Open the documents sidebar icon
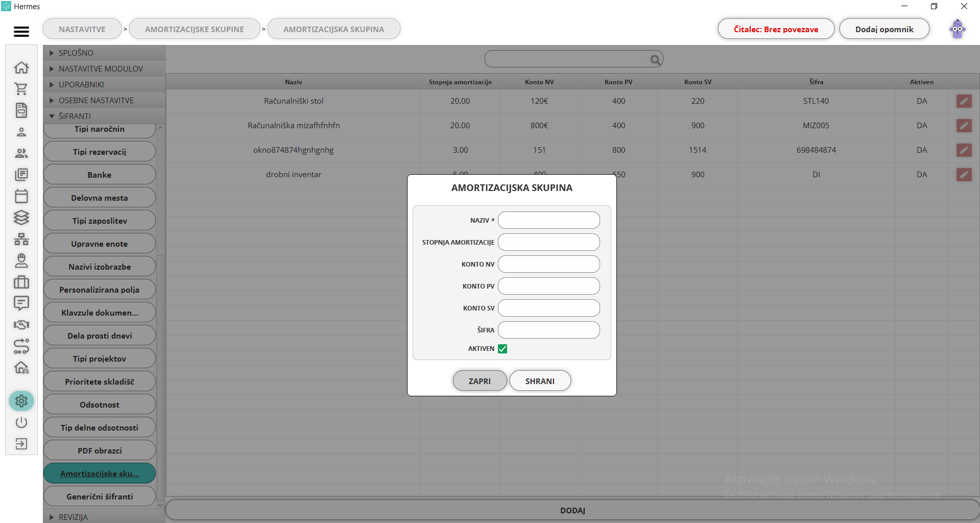The image size is (980, 523). 21,110
